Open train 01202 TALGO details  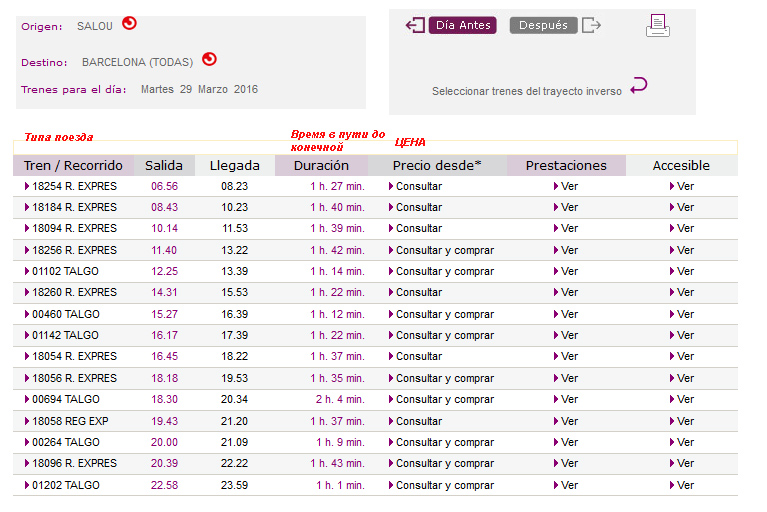(62, 486)
